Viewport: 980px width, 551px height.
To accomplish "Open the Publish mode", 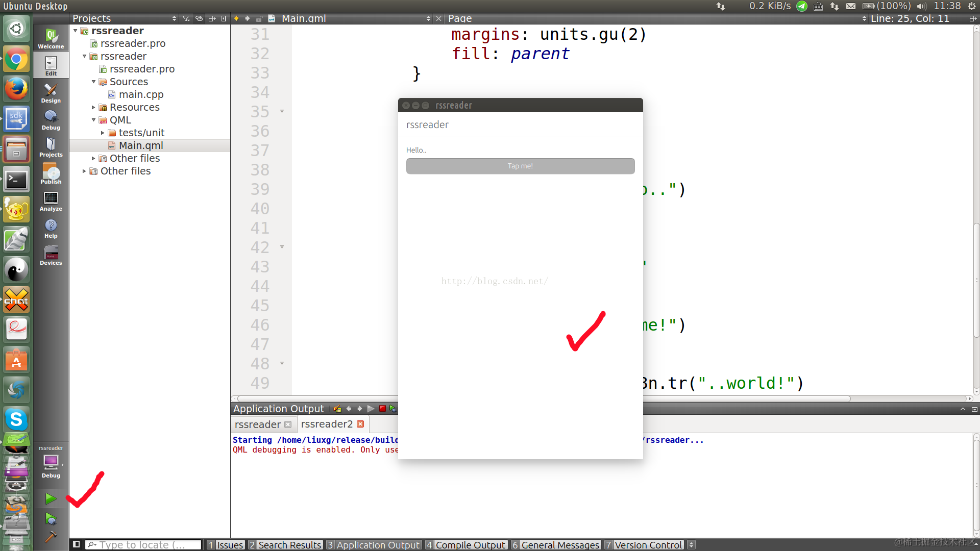I will (x=51, y=174).
